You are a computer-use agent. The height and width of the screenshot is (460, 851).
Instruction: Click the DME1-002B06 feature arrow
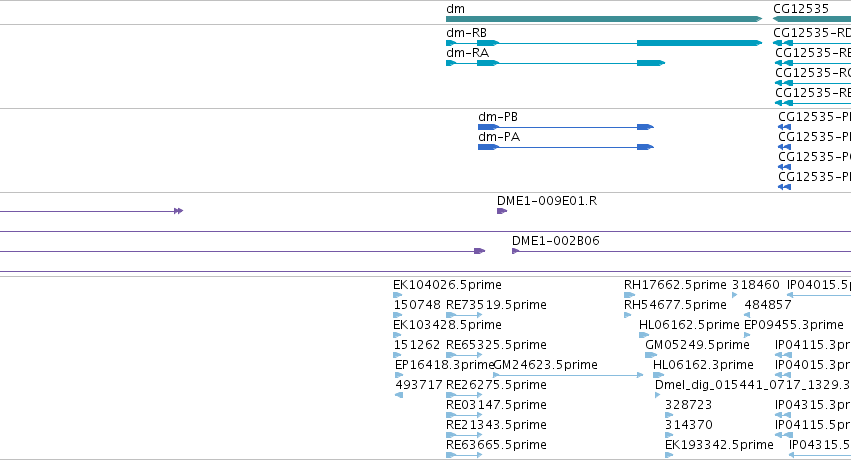coord(516,251)
